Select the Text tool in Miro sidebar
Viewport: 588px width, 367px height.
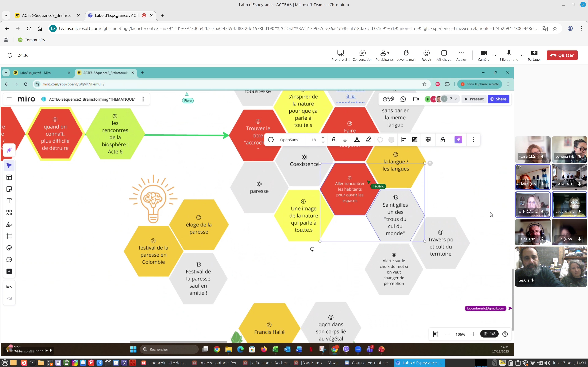(9, 201)
